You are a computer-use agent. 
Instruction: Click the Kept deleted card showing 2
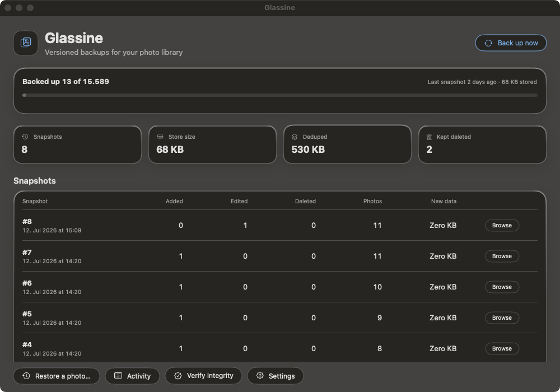483,144
